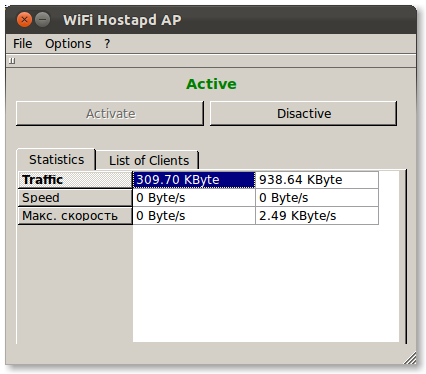This screenshot has height=374, width=426.
Task: Select the first 0 Byte/s cell in Speed row
Action: (x=194, y=198)
